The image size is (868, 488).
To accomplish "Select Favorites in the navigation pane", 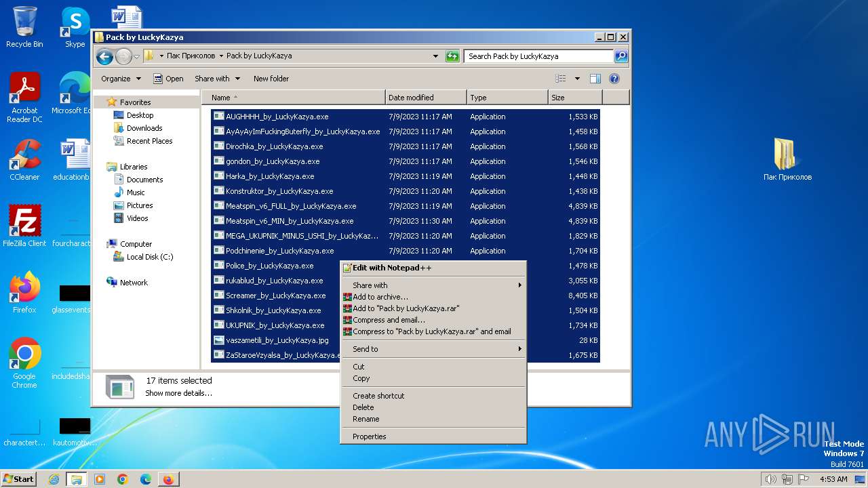I will click(135, 102).
